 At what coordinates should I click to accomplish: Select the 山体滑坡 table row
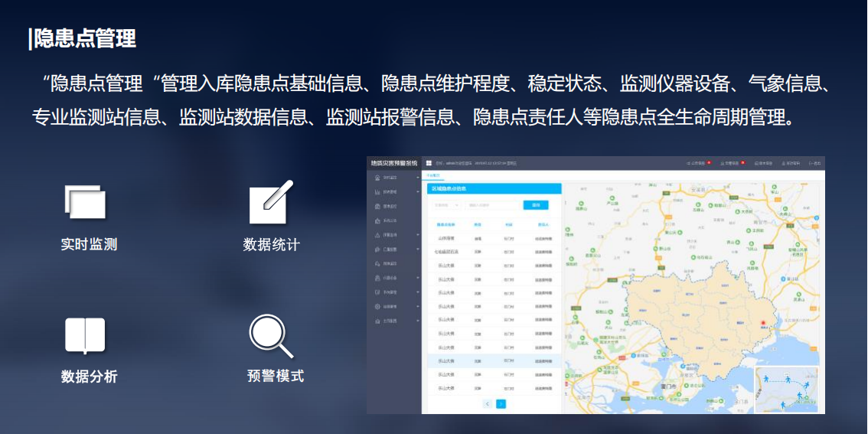click(494, 239)
